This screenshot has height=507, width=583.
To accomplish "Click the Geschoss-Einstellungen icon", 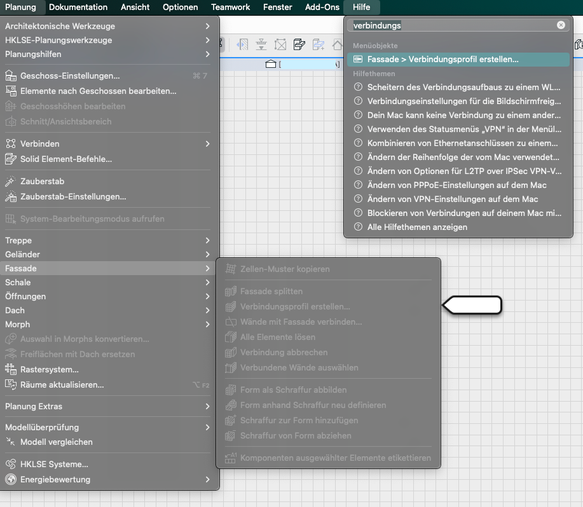I will point(11,76).
